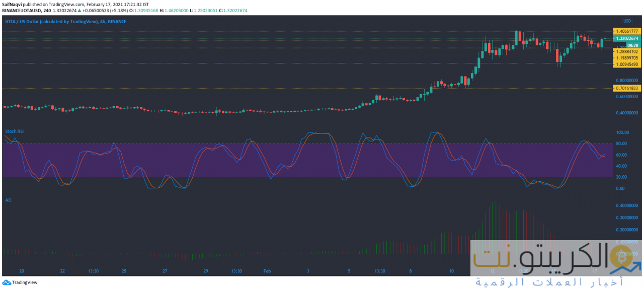The image size is (644, 289).
Task: Click the 0.70161833 support level label
Action: [626, 88]
